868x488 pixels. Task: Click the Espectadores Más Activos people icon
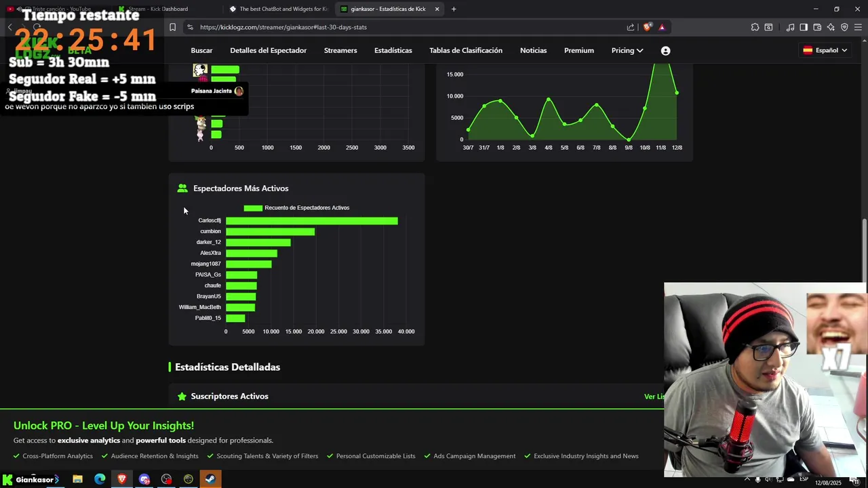(x=182, y=188)
